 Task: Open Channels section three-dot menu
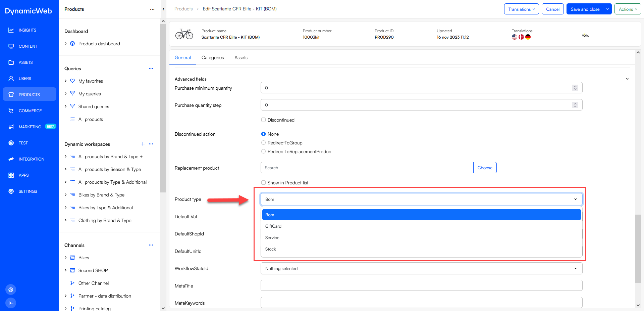[x=151, y=245]
